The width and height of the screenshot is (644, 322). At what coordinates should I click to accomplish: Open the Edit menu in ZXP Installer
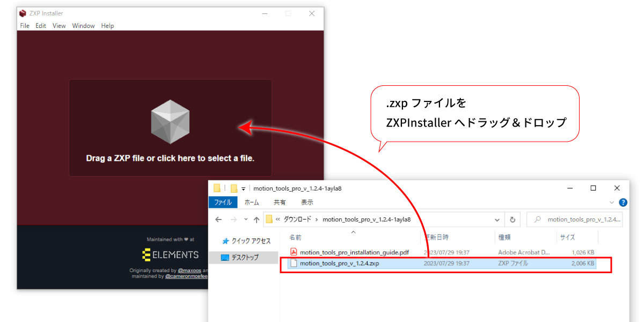(x=41, y=26)
